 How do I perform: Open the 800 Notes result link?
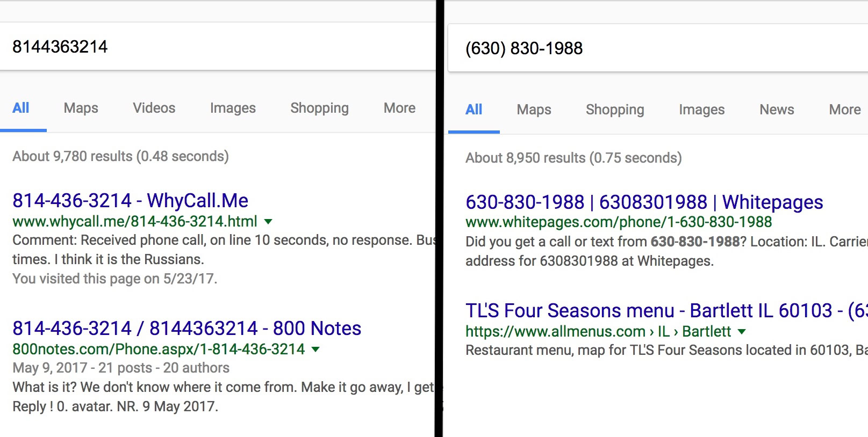pyautogui.click(x=186, y=328)
